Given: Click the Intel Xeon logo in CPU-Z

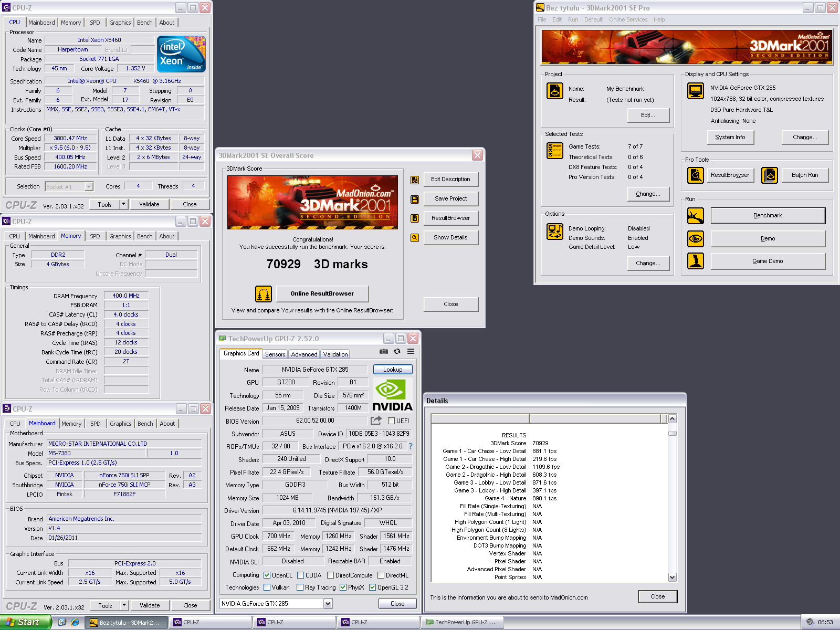Looking at the screenshot, I should click(x=181, y=54).
